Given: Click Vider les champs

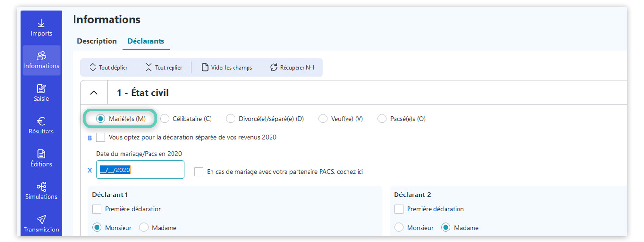Looking at the screenshot, I should tap(226, 68).
